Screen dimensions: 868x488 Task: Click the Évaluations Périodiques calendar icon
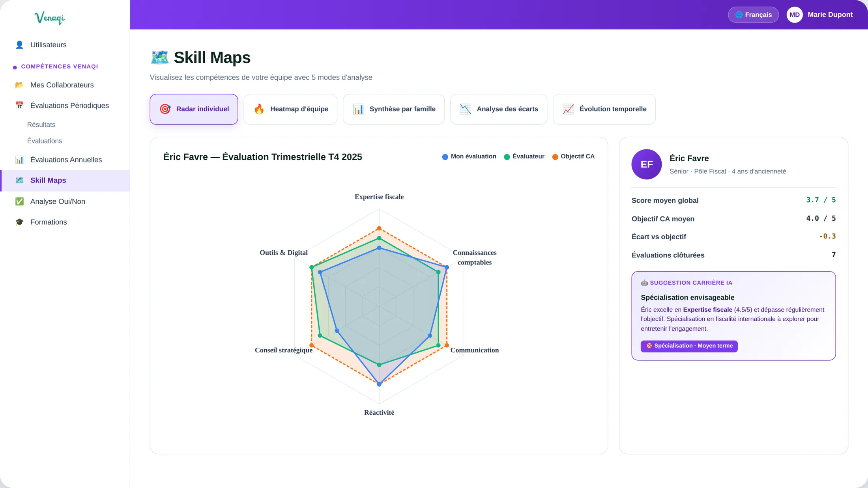tap(19, 106)
